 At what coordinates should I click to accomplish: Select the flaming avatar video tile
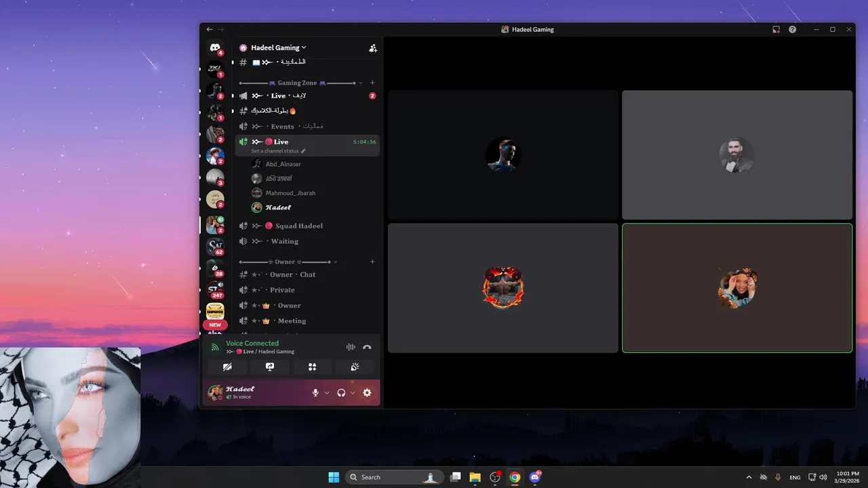click(503, 288)
